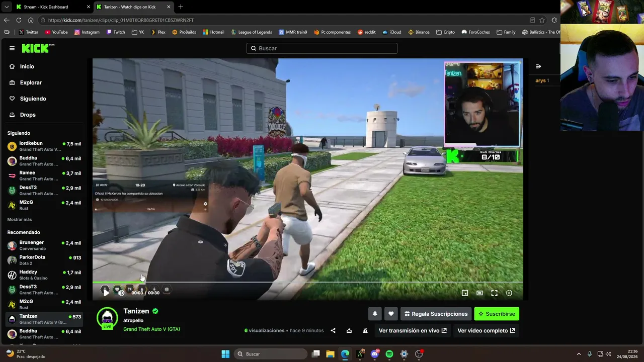Expand the collapsed chat panel arrow icon
Image resolution: width=644 pixels, height=362 pixels.
(538, 66)
